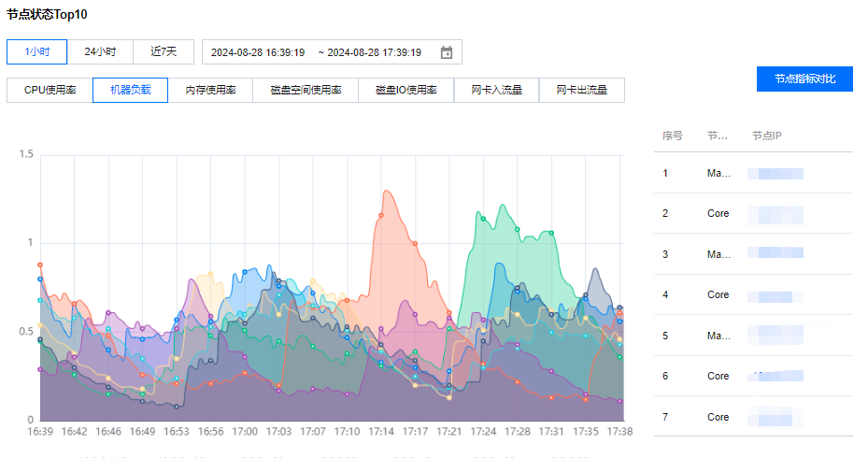868x458 pixels.
Task: Click the orange peak near 17:14
Action: tap(386, 193)
